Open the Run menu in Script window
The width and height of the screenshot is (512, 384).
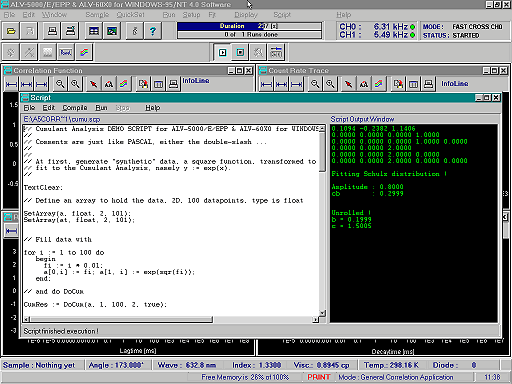tap(101, 108)
